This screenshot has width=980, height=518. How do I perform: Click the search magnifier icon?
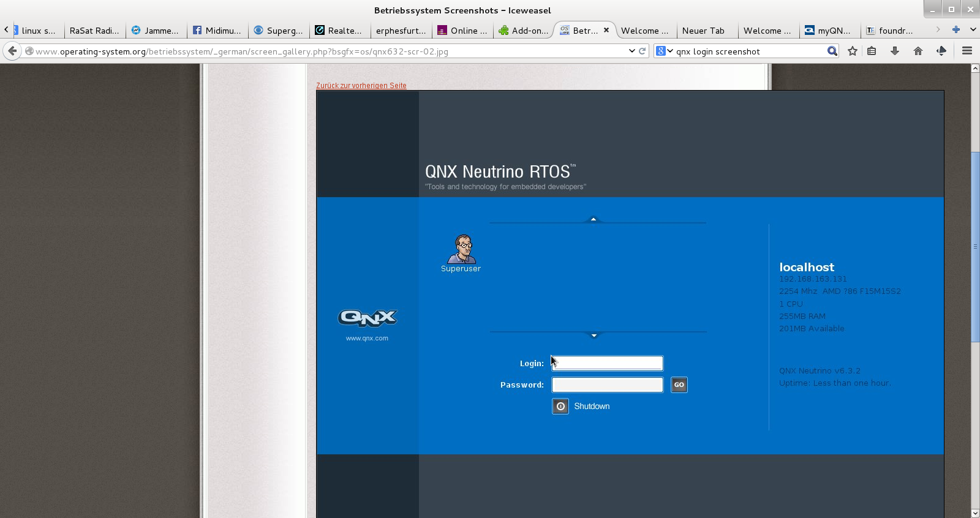pos(832,51)
